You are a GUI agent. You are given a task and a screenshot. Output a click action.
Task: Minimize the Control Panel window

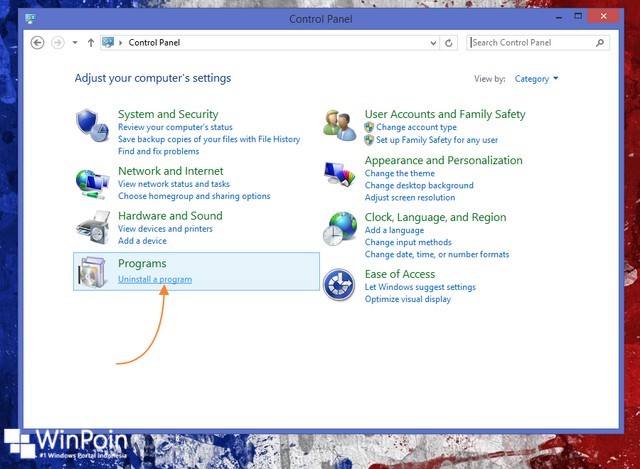559,18
